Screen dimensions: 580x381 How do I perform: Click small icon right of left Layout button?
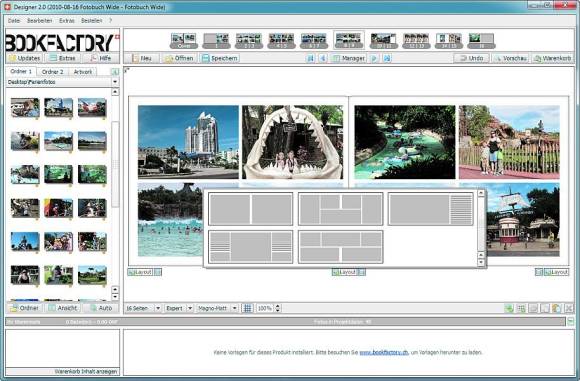pyautogui.click(x=158, y=272)
